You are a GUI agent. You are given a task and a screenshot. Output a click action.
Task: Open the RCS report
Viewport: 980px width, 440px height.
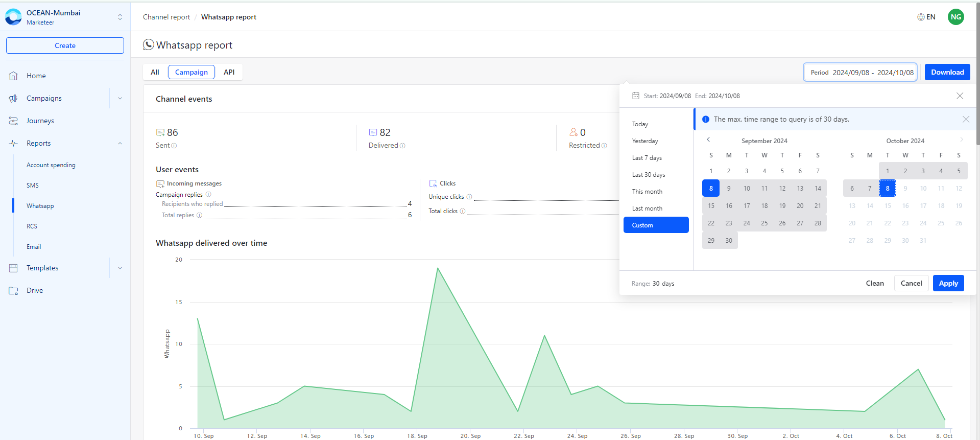[x=32, y=226]
